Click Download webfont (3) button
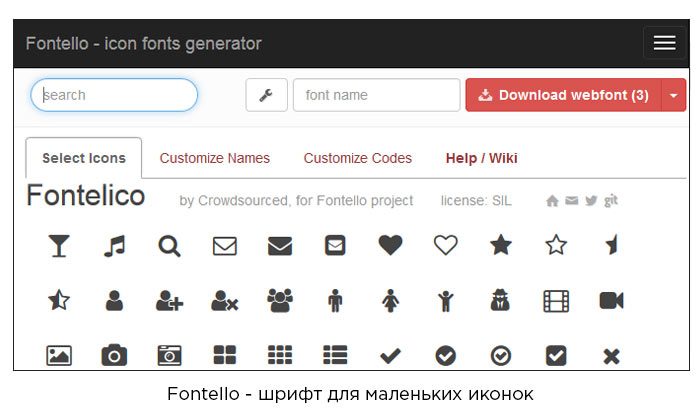700x417 pixels. (x=563, y=95)
